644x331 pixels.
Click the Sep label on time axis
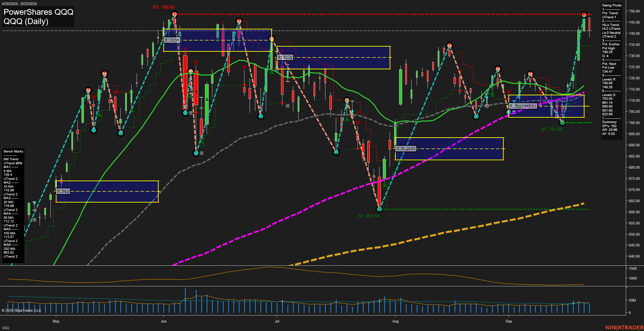pyautogui.click(x=509, y=321)
